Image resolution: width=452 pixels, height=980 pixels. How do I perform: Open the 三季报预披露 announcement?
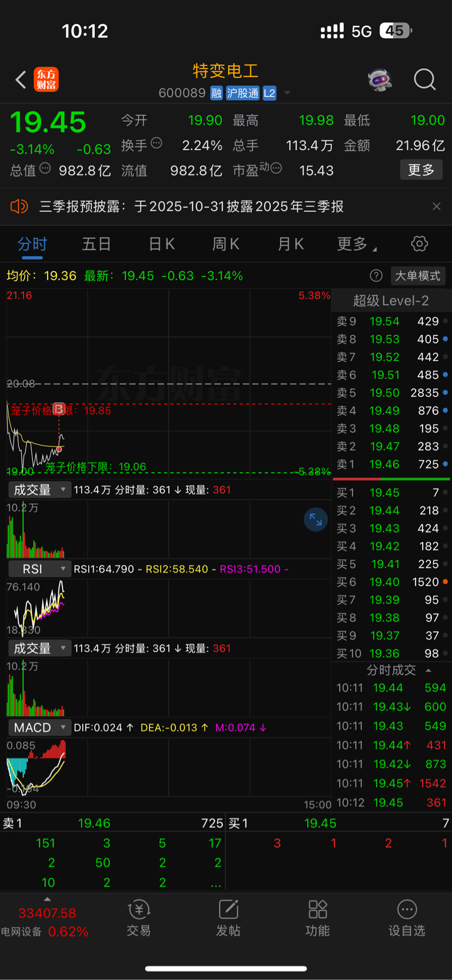(191, 207)
